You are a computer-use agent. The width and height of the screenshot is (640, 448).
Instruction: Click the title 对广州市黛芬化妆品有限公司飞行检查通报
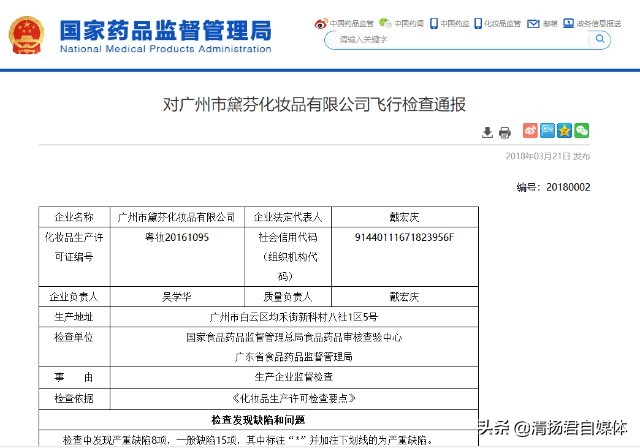(314, 104)
